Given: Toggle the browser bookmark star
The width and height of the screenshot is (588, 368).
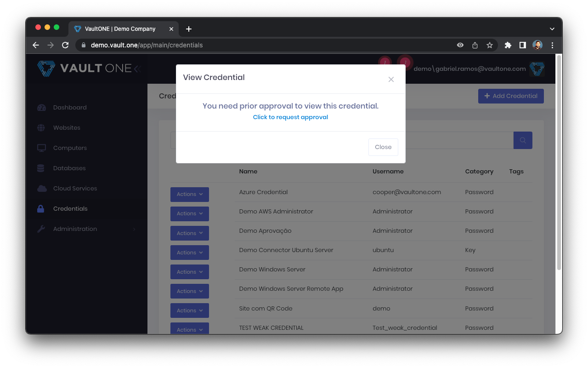Looking at the screenshot, I should point(489,45).
